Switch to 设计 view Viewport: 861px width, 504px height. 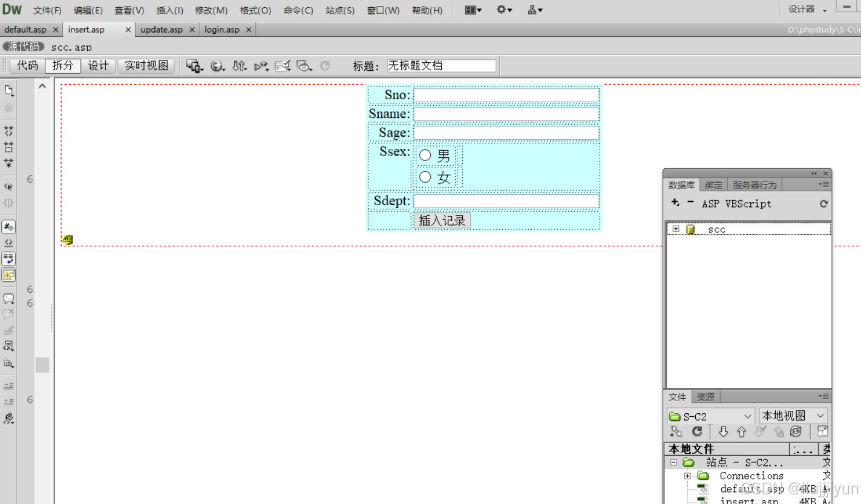[x=99, y=66]
